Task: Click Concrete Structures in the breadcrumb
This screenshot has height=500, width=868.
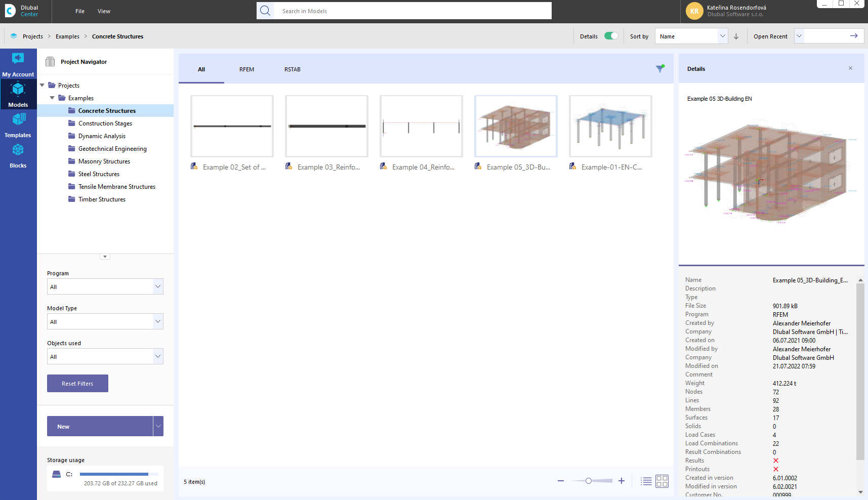Action: tap(117, 36)
